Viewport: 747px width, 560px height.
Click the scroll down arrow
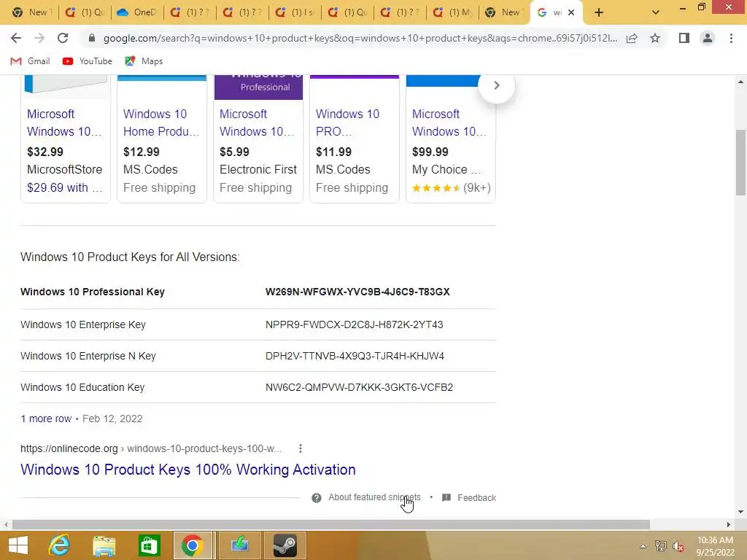tap(740, 512)
